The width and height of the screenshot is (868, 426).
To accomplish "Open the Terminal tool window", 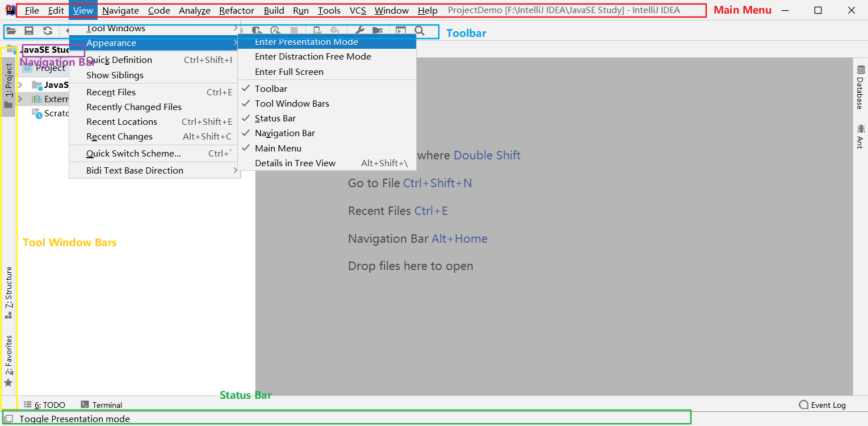I will pyautogui.click(x=102, y=405).
